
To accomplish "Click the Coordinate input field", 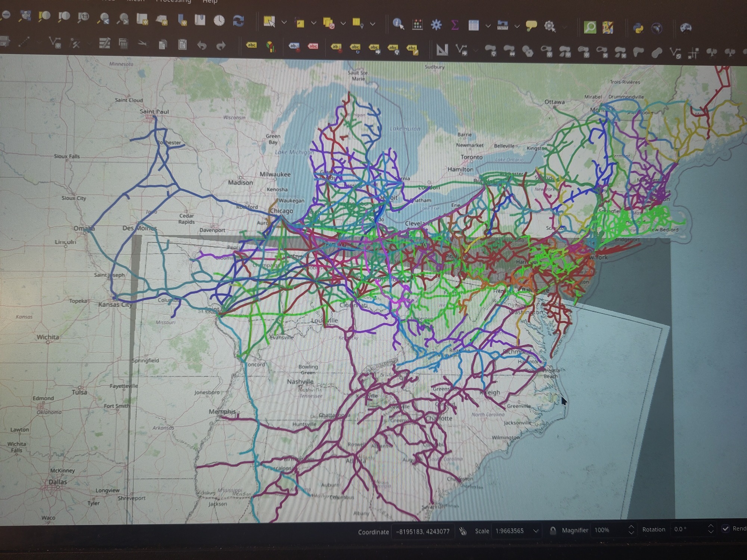I will coord(423,531).
